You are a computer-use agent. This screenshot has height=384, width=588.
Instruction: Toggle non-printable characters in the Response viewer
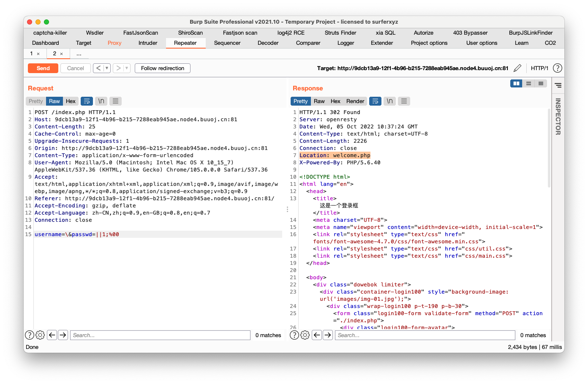tap(390, 101)
